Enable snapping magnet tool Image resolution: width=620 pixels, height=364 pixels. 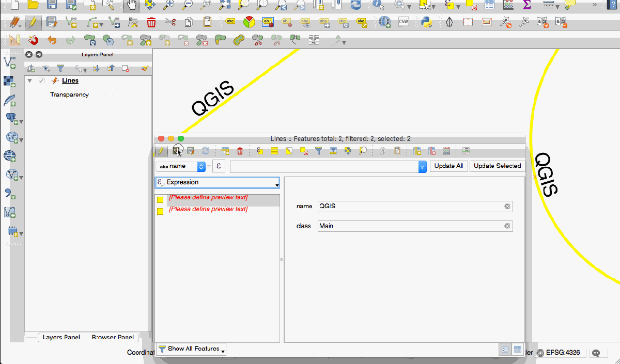tap(33, 40)
